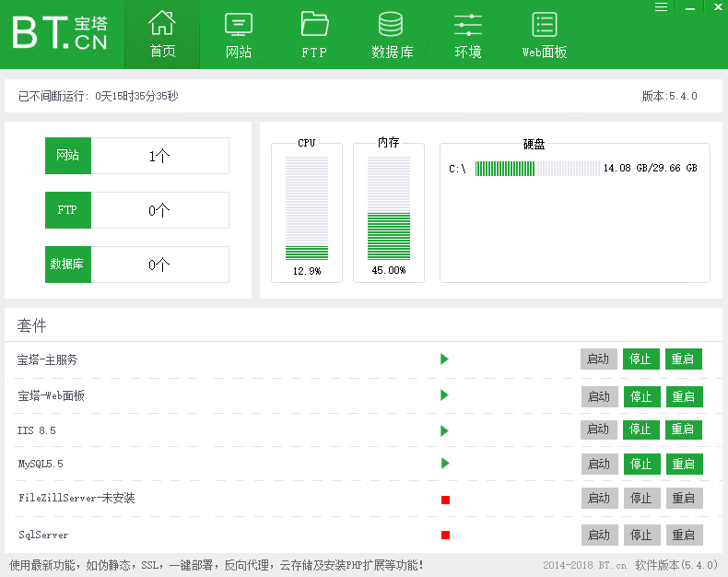Image resolution: width=728 pixels, height=577 pixels.
Task: Start the SqlServer service
Action: coord(599,536)
